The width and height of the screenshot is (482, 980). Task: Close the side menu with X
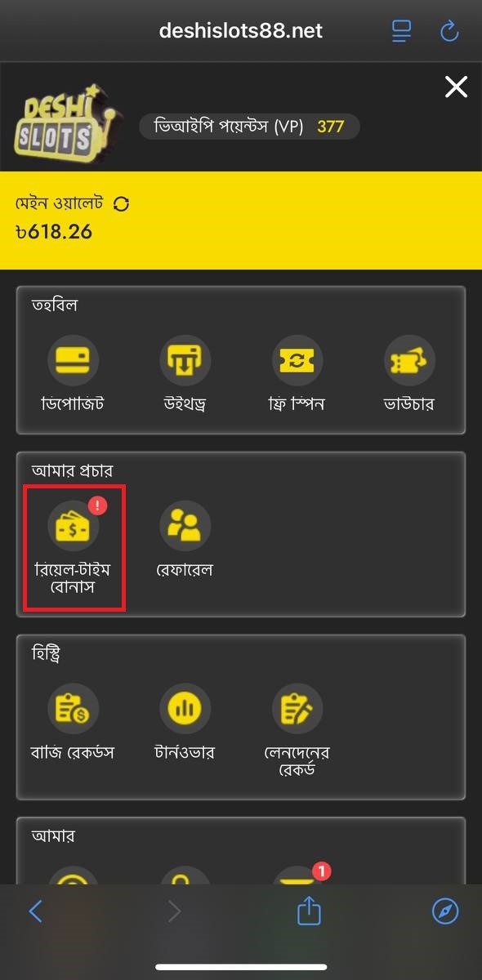[456, 87]
